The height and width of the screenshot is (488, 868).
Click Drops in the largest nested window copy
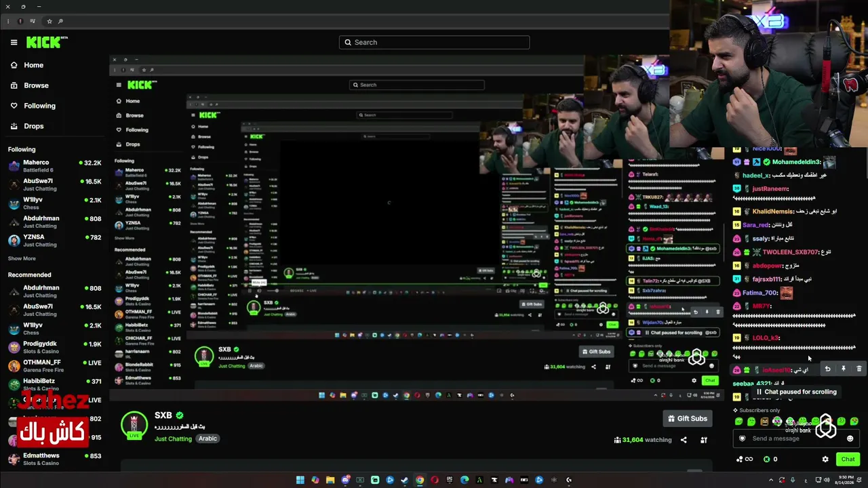[x=127, y=144]
